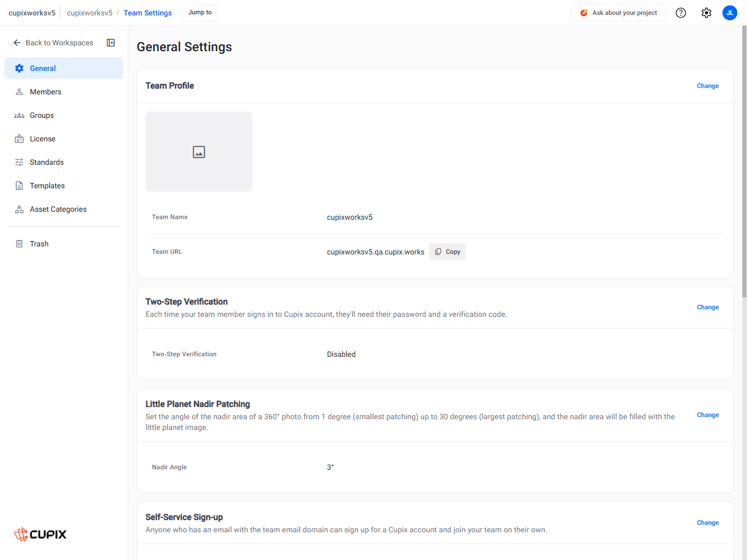Click the General gear icon in sidebar

(19, 68)
